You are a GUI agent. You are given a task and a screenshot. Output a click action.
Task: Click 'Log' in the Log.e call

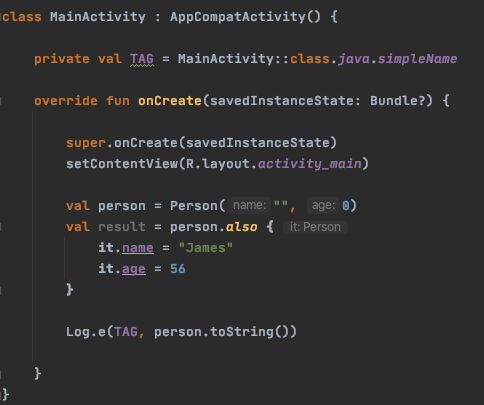[x=78, y=332]
